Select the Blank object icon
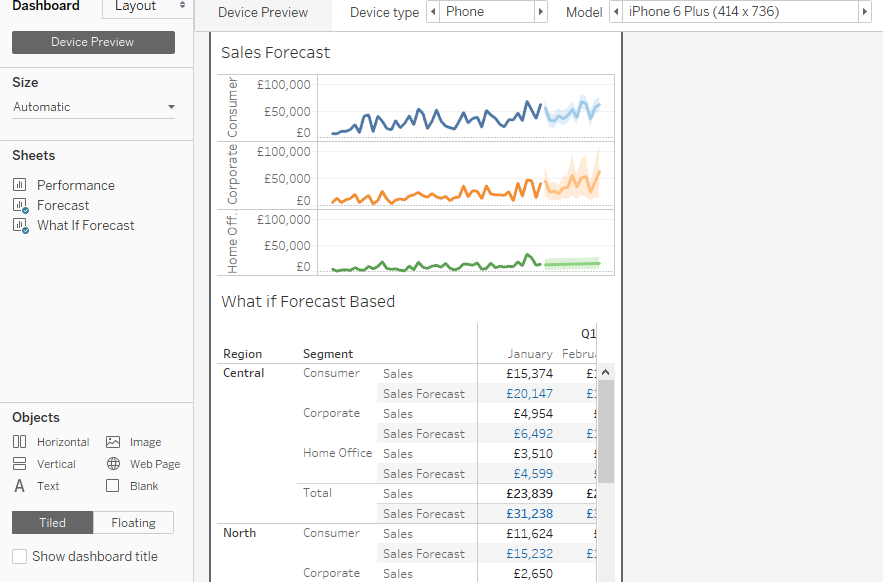Screen dimensions: 883x582 click(113, 486)
